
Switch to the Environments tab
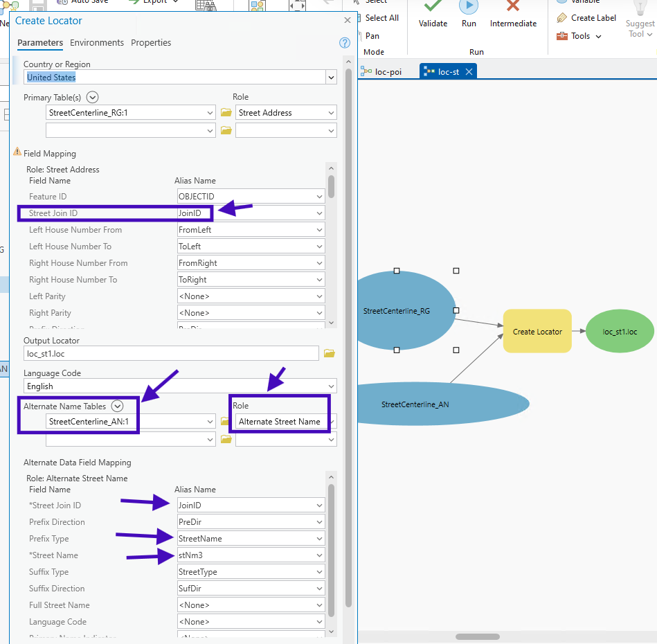coord(97,43)
